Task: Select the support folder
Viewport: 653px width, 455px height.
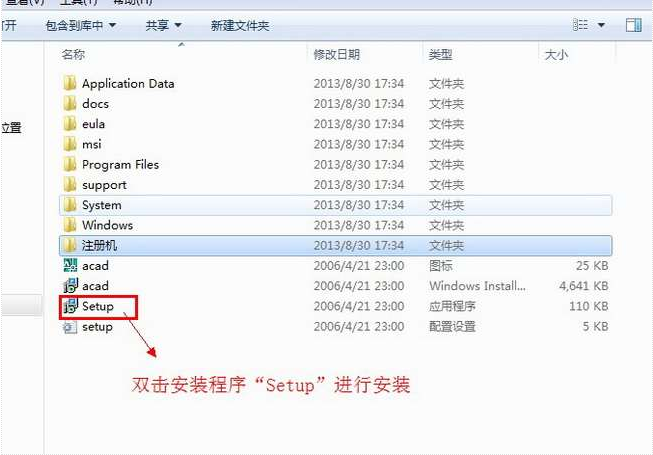Action: (x=104, y=185)
